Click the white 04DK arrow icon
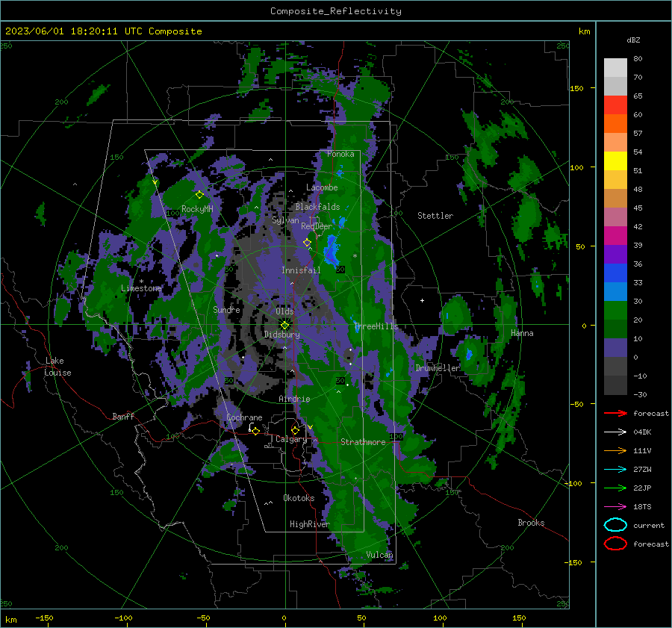672x628 pixels. 615,432
